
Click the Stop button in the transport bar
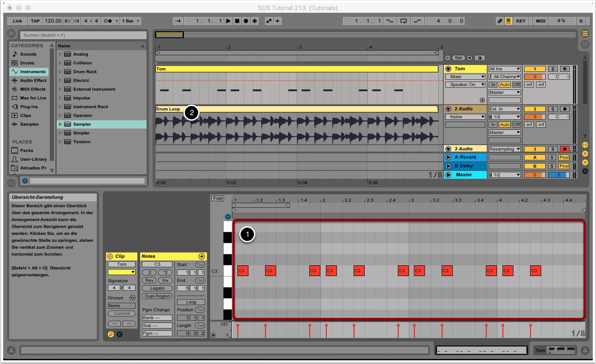tap(237, 21)
